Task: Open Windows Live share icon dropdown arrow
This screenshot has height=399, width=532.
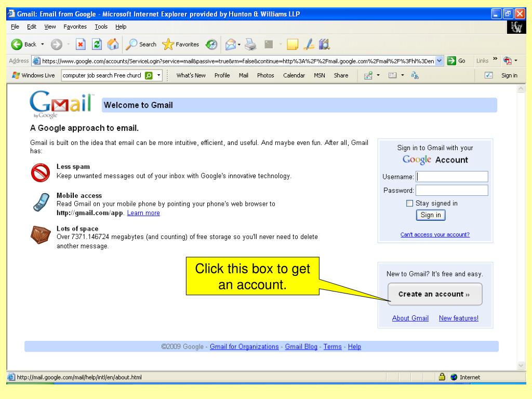Action: (378, 75)
